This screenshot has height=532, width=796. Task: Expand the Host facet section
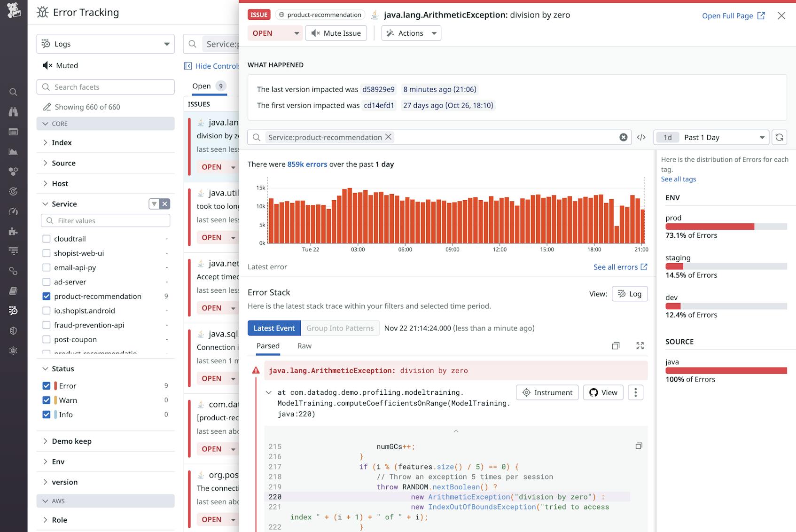(60, 183)
